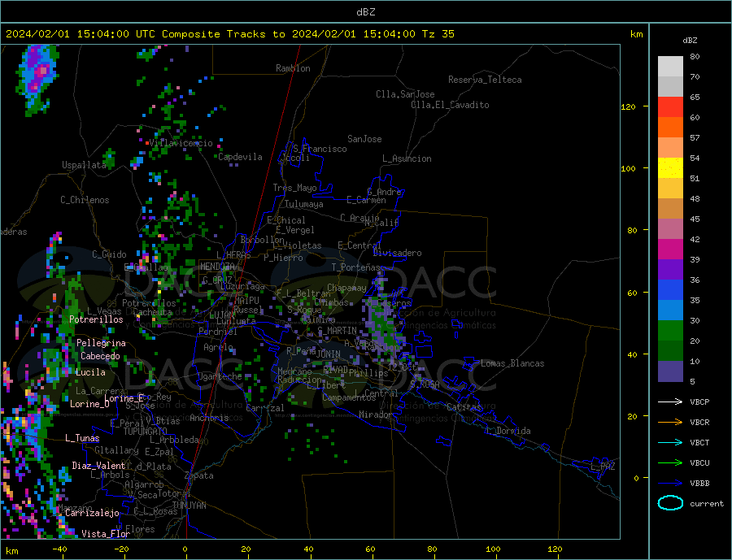Pick the slate-purple swatch above the 5 label
This screenshot has height=560, width=732.
(x=670, y=371)
